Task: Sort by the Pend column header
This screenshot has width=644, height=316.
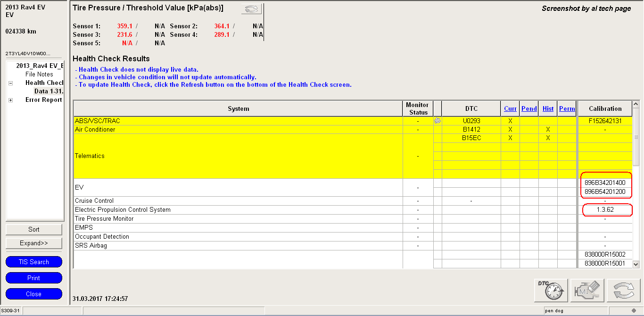Action: [529, 108]
